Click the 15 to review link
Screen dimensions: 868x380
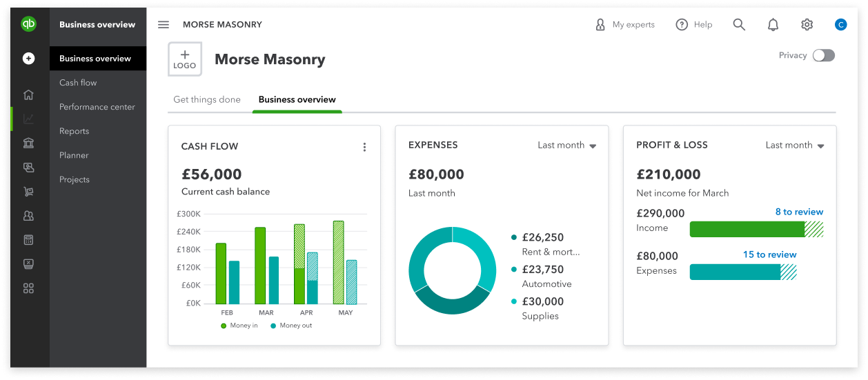(x=769, y=255)
